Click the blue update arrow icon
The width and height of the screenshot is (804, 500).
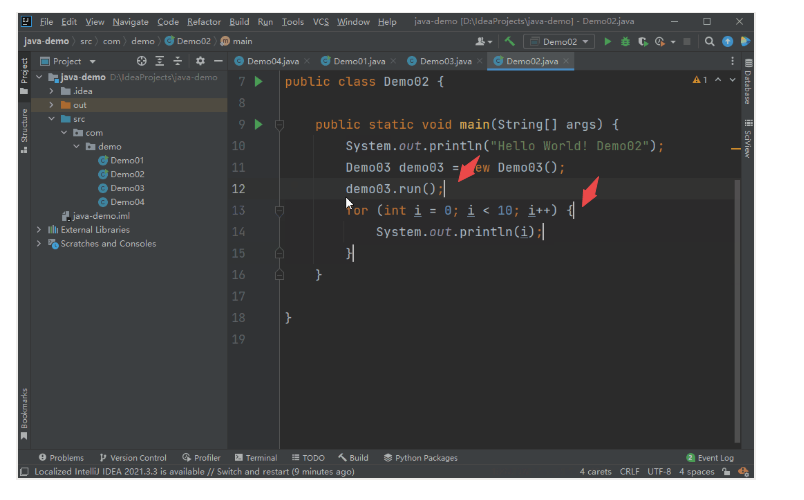[x=727, y=42]
